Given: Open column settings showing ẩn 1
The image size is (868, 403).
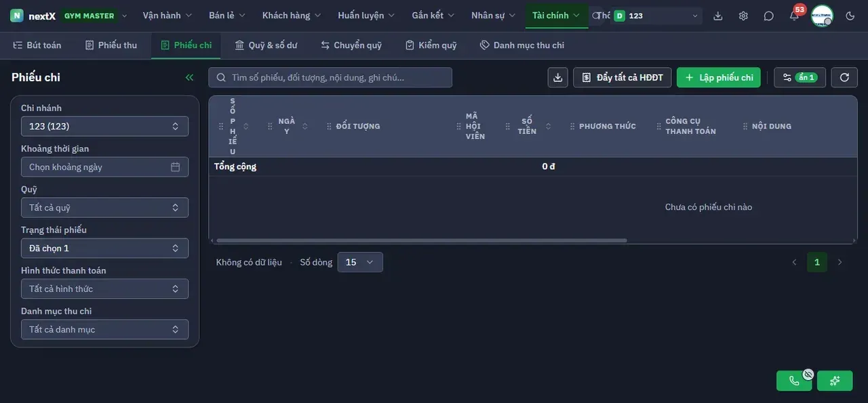Looking at the screenshot, I should click(x=800, y=77).
